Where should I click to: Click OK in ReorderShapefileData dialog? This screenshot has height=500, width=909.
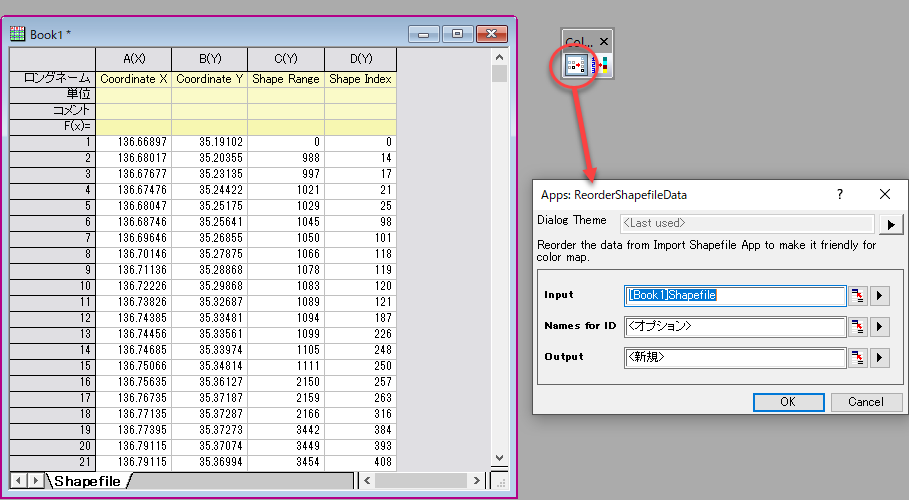point(788,402)
